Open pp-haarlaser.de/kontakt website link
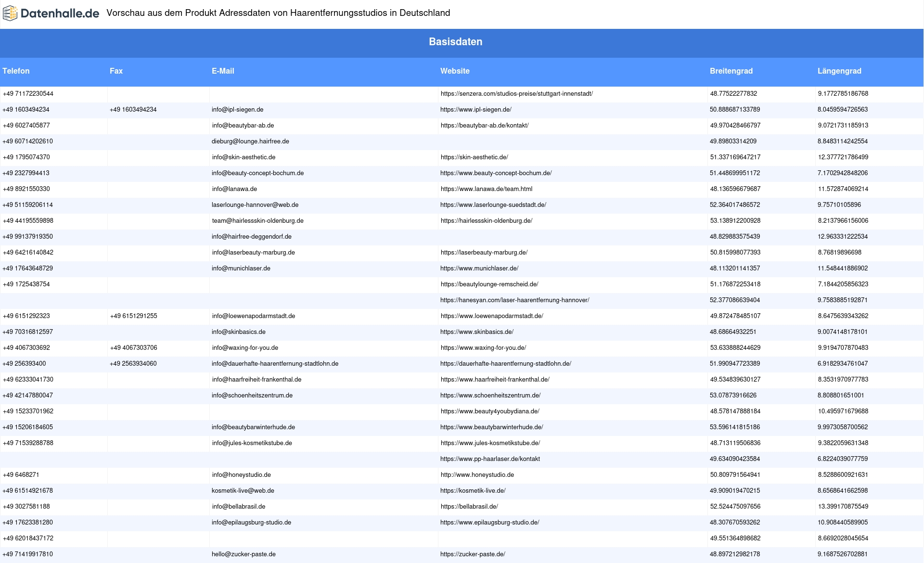Viewport: 924px width, 563px height. [490, 459]
